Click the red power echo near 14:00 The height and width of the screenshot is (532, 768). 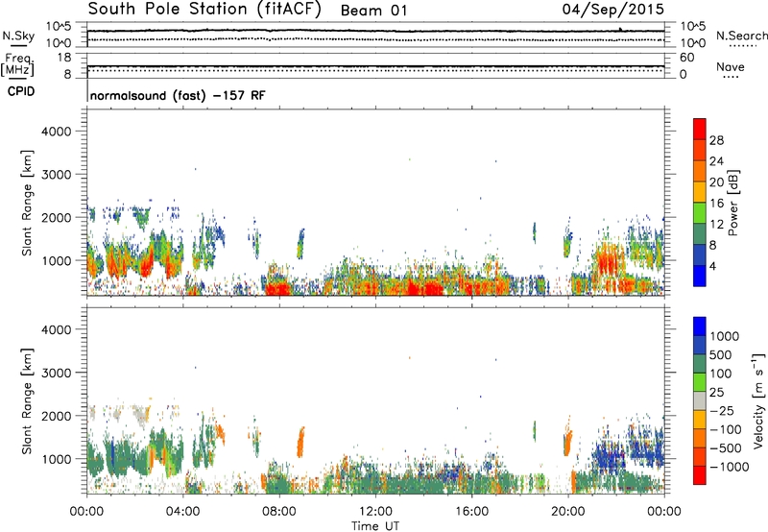tap(425, 287)
